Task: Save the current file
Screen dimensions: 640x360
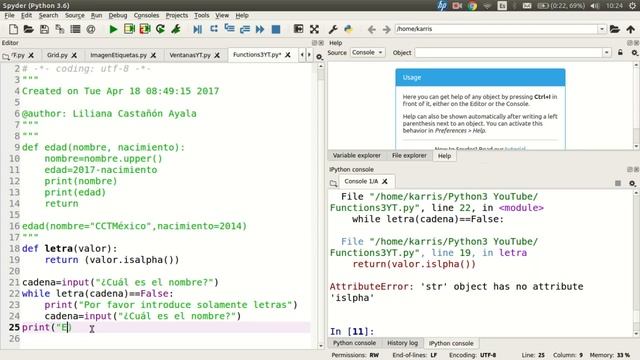Action: (x=44, y=29)
